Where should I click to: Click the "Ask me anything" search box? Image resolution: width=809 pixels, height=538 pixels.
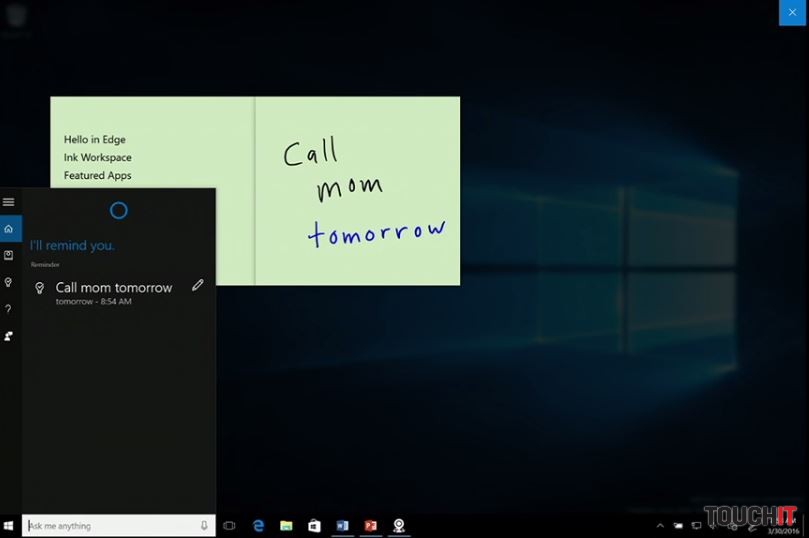point(110,526)
